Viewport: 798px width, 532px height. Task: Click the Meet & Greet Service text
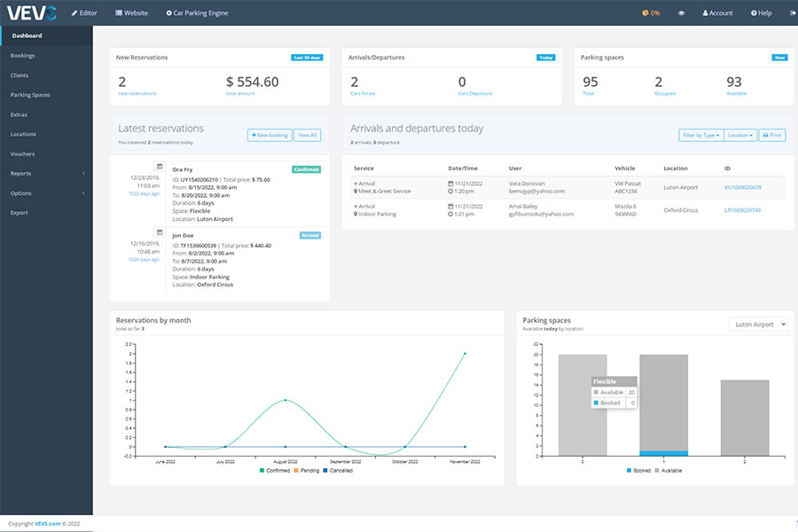384,192
